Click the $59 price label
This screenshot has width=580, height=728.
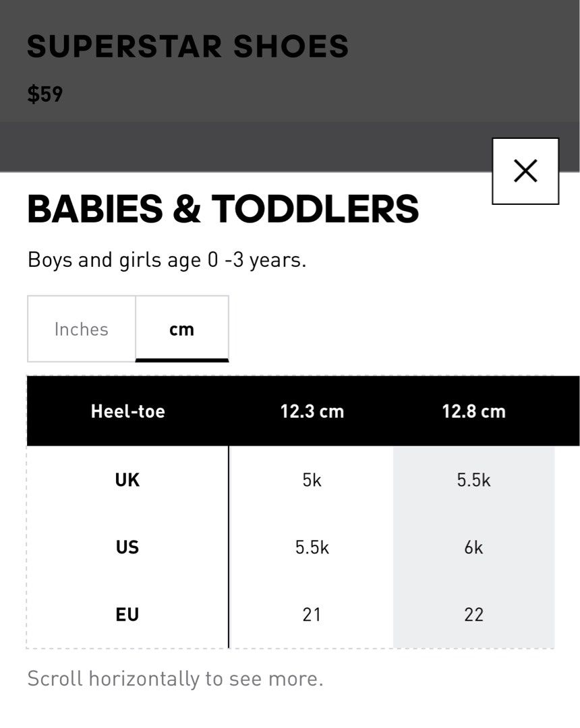coord(45,94)
